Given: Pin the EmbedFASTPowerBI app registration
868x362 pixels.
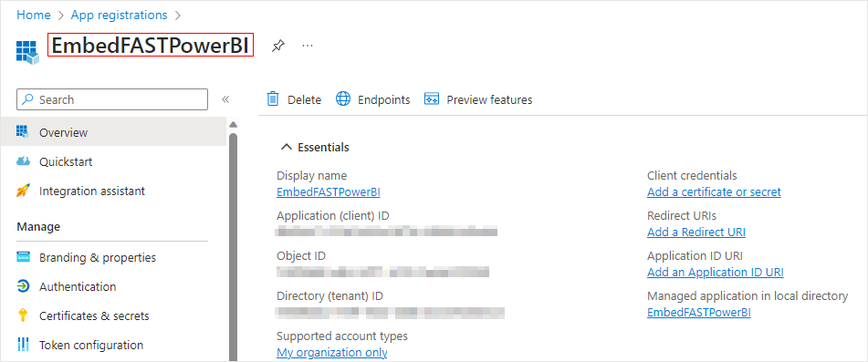Looking at the screenshot, I should pos(277,47).
